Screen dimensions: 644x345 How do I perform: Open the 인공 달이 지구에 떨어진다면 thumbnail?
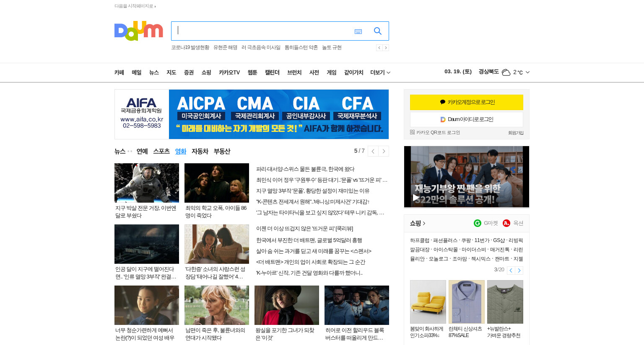pyautogui.click(x=147, y=244)
